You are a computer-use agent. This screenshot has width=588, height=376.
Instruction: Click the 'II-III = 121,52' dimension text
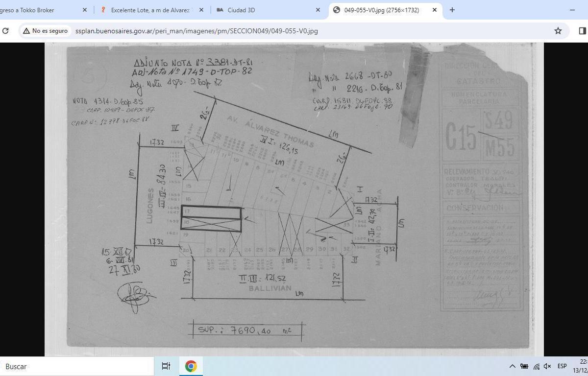[x=263, y=278]
